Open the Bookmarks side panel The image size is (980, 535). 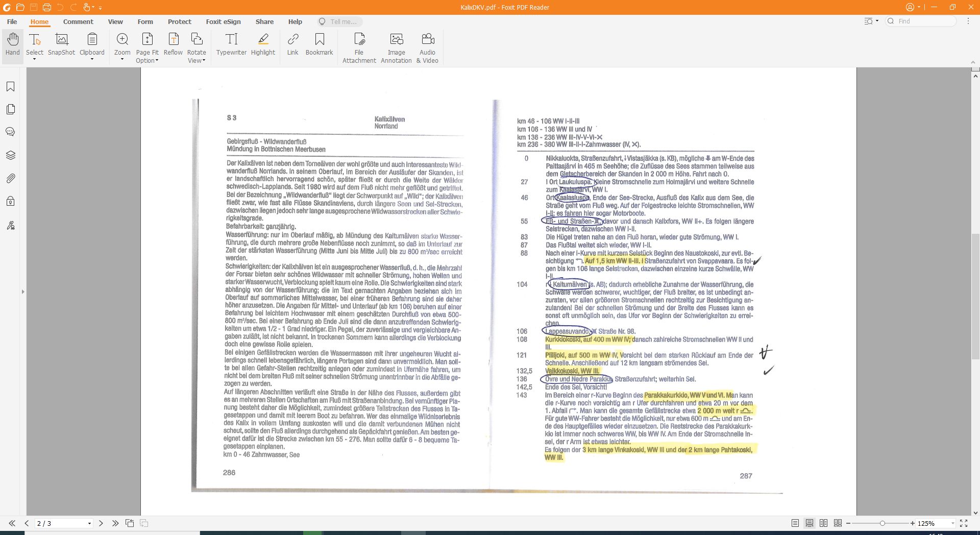click(10, 87)
